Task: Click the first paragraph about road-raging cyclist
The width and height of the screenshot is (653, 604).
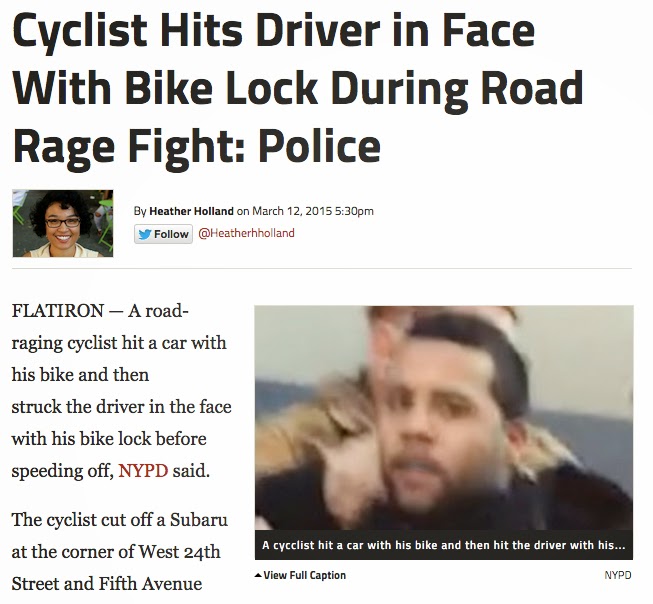Action: point(121,391)
